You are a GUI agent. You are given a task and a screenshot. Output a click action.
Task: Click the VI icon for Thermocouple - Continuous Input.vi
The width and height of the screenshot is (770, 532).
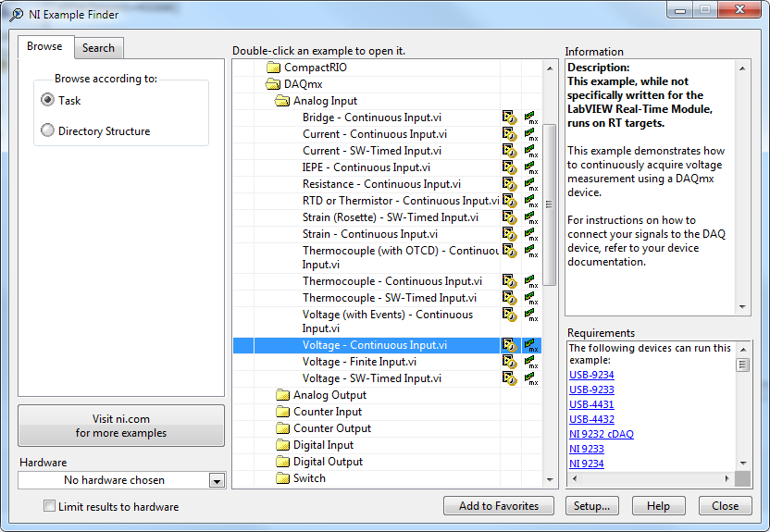[510, 281]
